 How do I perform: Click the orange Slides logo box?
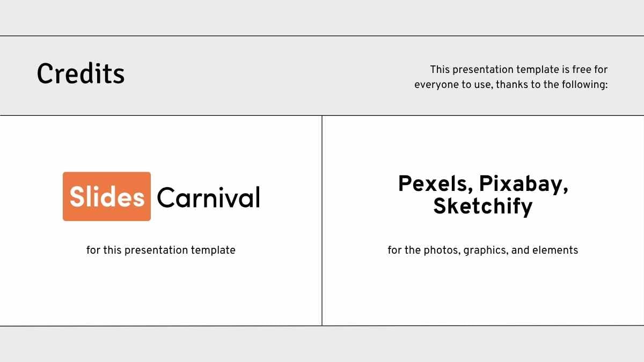point(107,196)
